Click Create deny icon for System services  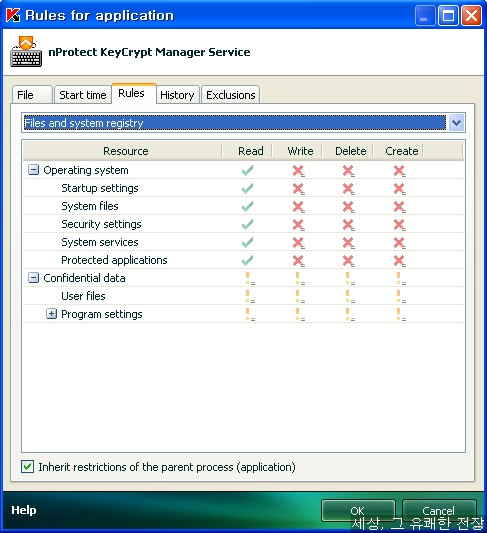(x=399, y=242)
